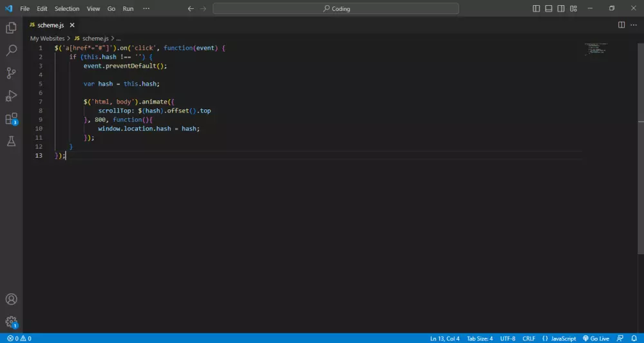This screenshot has height=343, width=644.
Task: Open the Go menu
Action: click(111, 8)
